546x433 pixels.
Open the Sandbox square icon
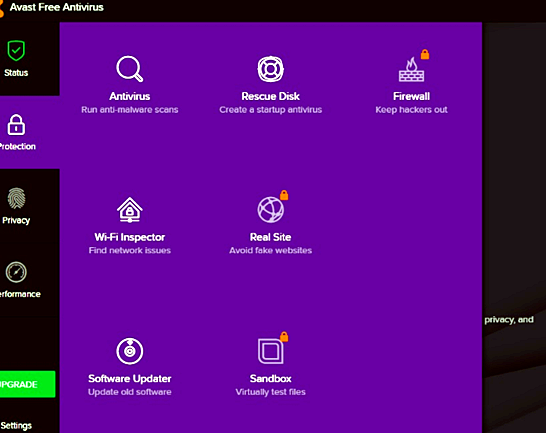271,351
